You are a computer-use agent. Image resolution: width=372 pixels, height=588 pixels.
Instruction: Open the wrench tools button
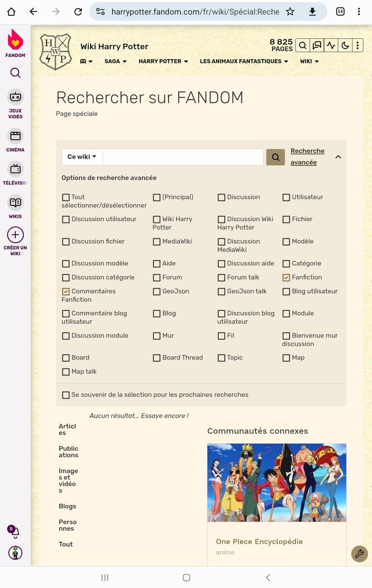[359, 554]
